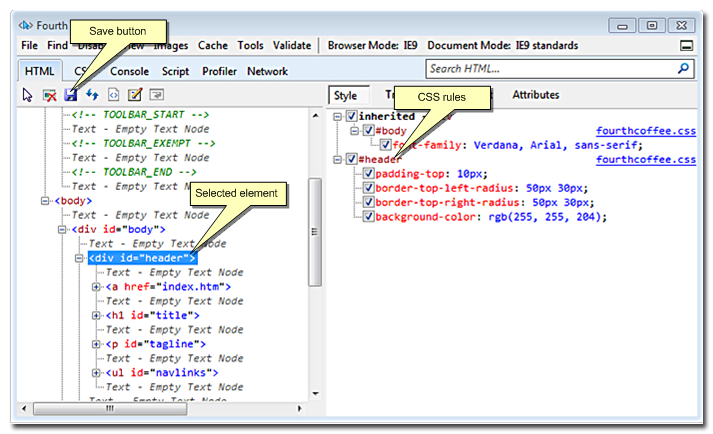The width and height of the screenshot is (713, 434).
Task: Toggle the border-top-left-radius checkbox
Action: 369,188
